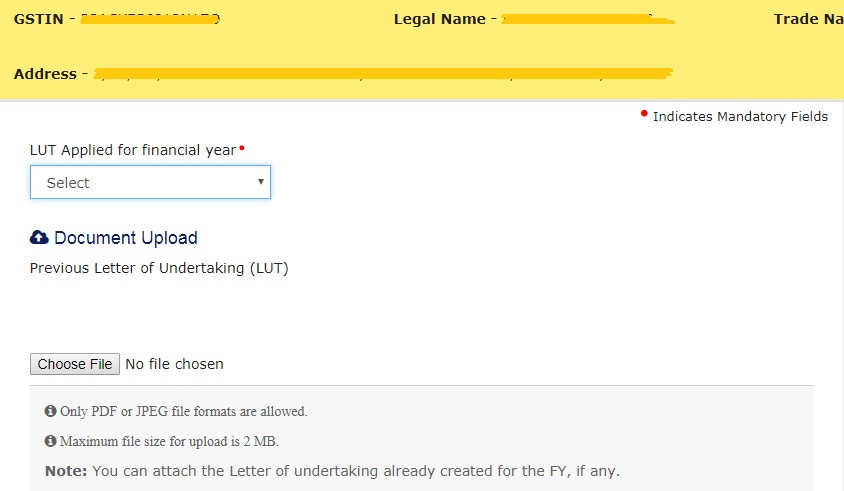
Task: Open the LUT financial year dropdown
Action: point(150,183)
